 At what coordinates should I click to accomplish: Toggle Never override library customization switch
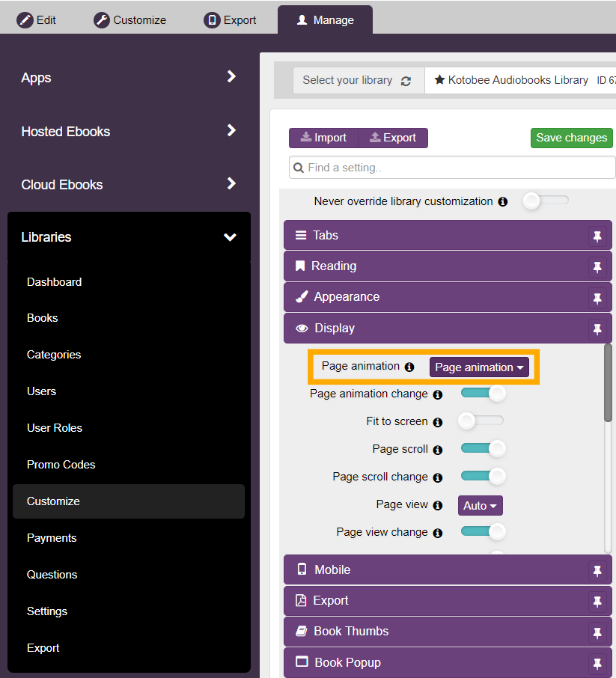pyautogui.click(x=546, y=201)
